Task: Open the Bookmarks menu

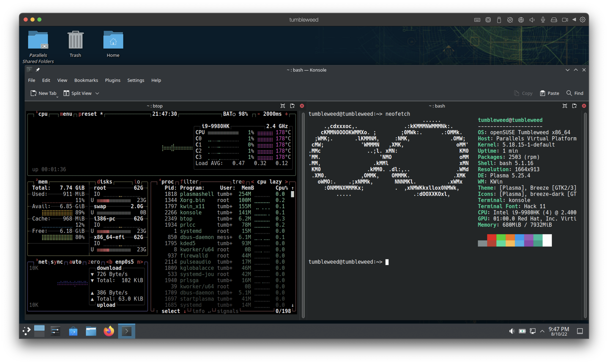Action: click(x=86, y=80)
